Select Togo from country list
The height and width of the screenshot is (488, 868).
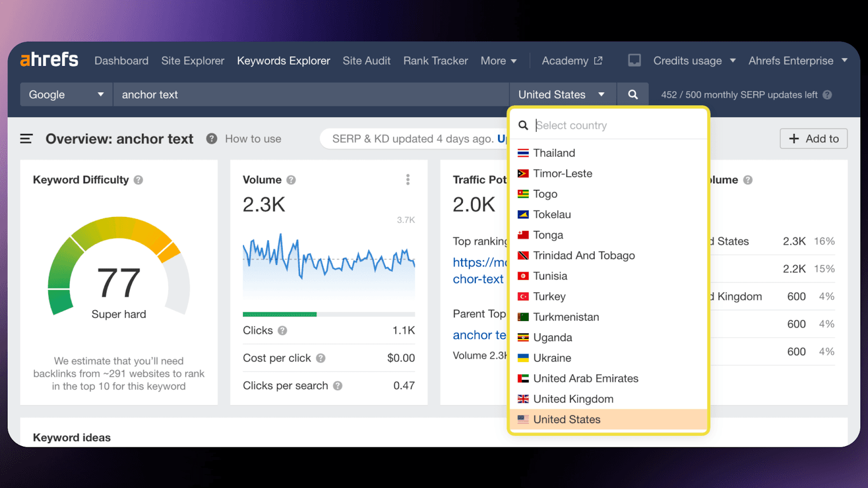pyautogui.click(x=609, y=194)
